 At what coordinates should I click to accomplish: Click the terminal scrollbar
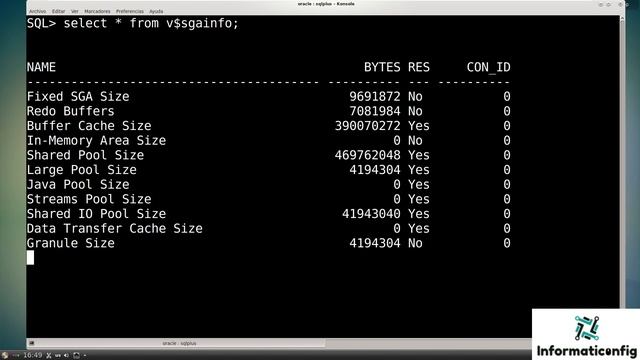622,163
